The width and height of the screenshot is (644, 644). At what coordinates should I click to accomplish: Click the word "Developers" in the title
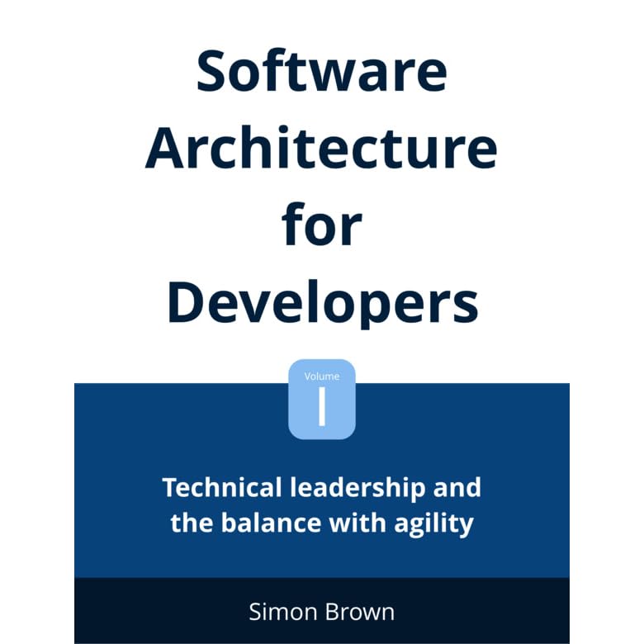click(x=321, y=301)
